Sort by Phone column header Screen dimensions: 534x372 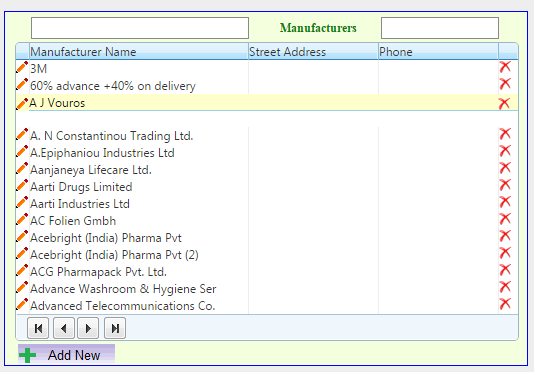coord(438,52)
